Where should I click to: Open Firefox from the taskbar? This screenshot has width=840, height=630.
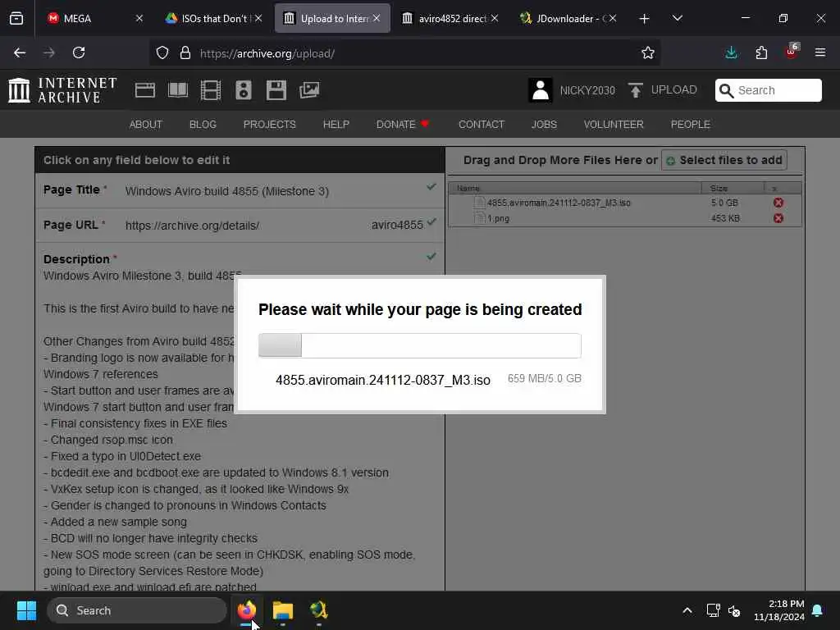pos(247,610)
